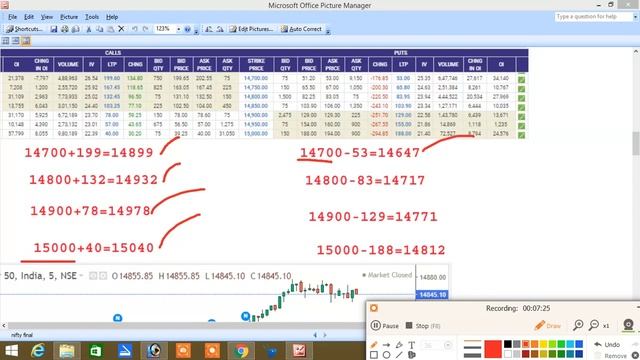Open Windows Start button
This screenshot has width=640, height=360.
pyautogui.click(x=11, y=351)
